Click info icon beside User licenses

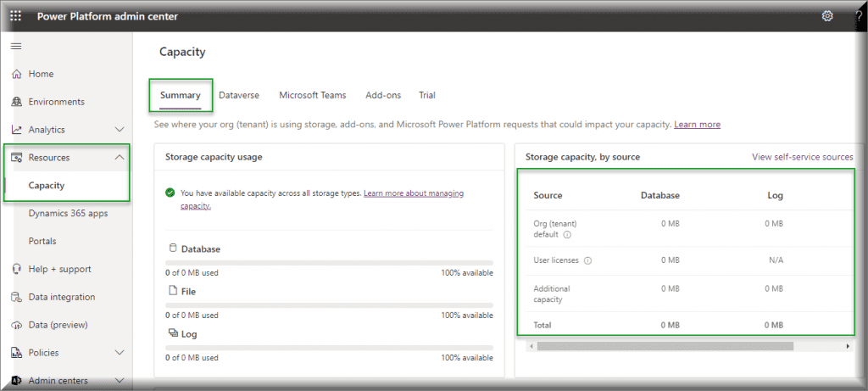point(588,261)
